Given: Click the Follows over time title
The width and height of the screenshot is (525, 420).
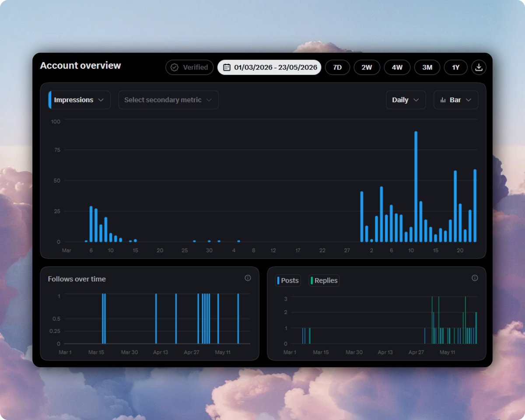Looking at the screenshot, I should (77, 279).
